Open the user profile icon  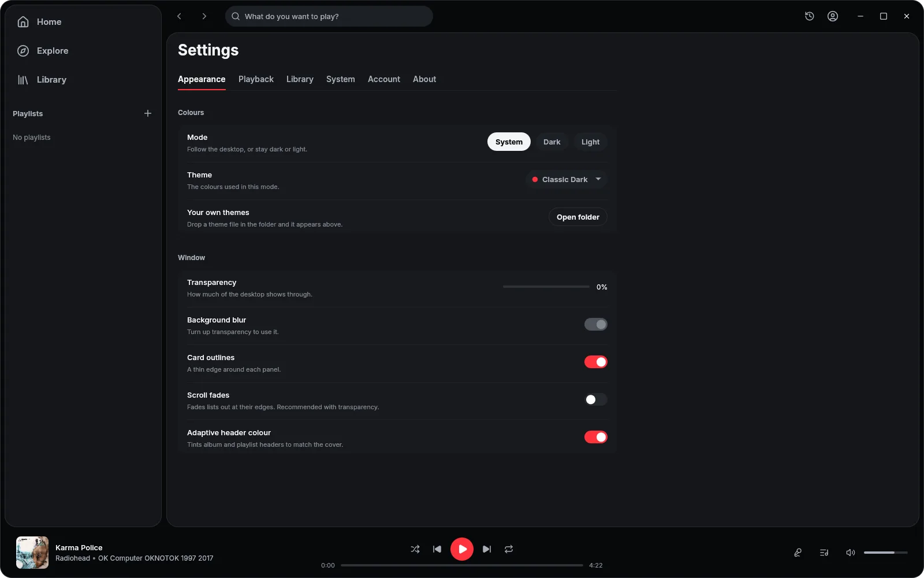(833, 16)
